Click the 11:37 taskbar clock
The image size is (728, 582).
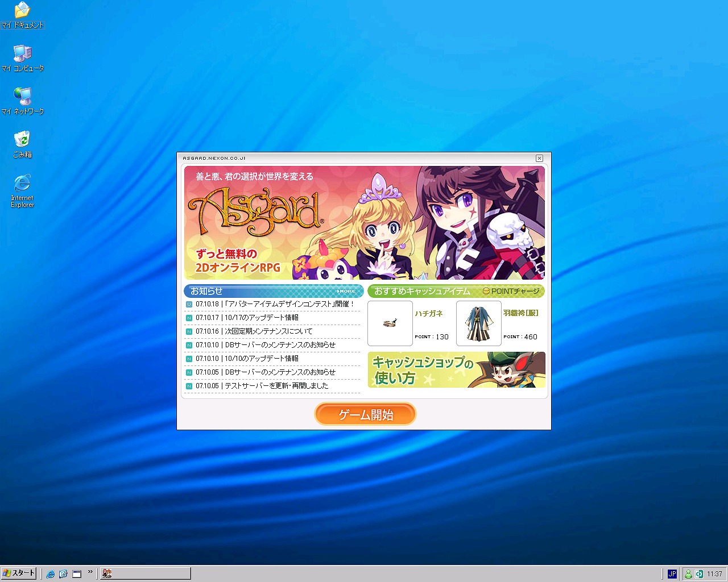point(714,574)
